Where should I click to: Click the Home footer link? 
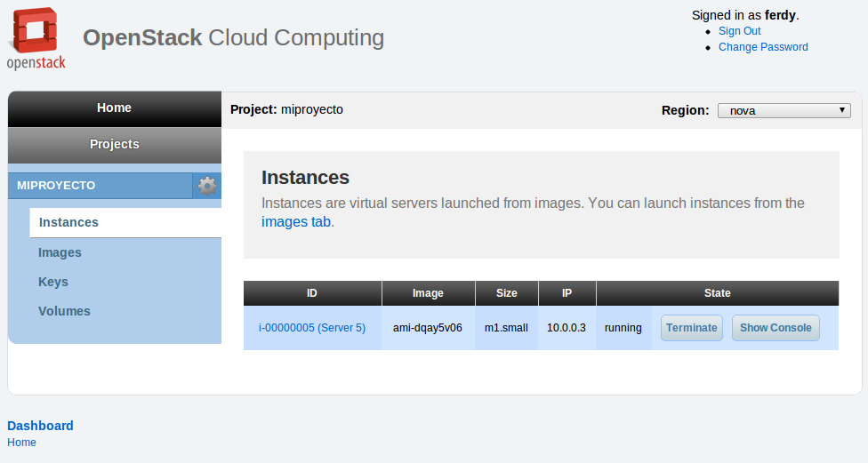[21, 443]
